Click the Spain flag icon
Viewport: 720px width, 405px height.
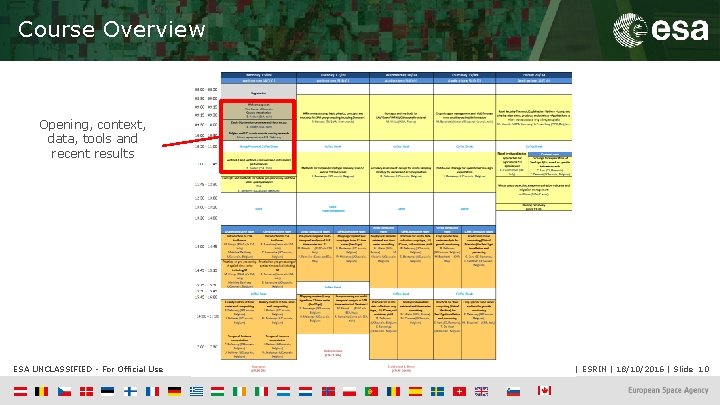click(415, 392)
